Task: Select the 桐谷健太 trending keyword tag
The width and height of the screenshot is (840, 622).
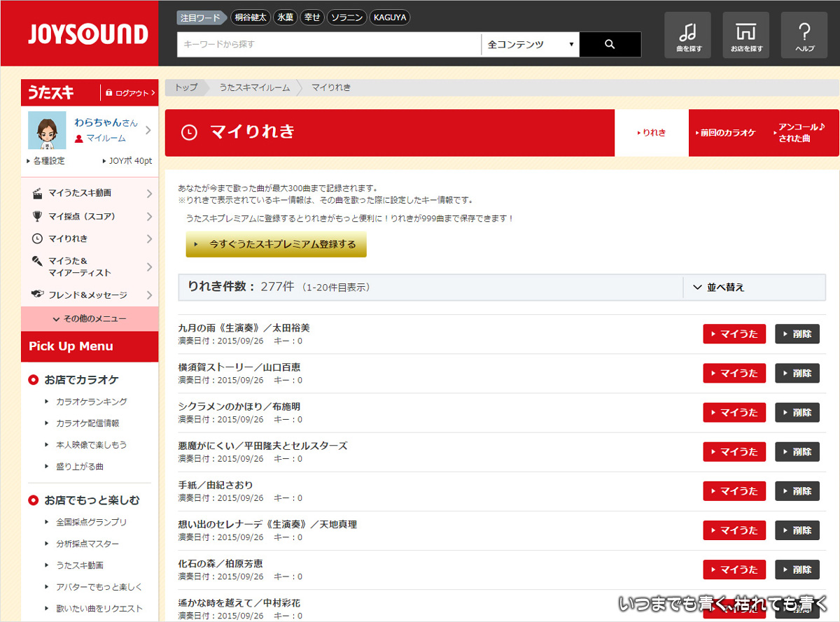Action: (x=251, y=17)
